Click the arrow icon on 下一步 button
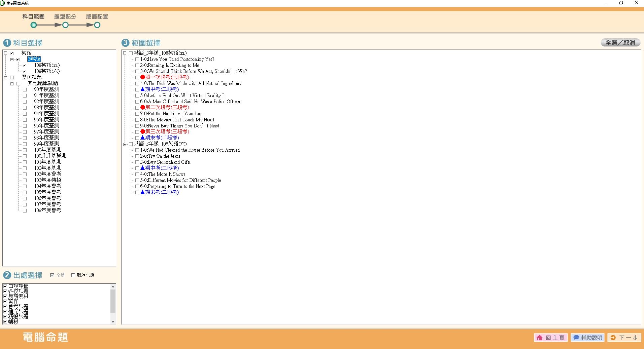 (613, 338)
